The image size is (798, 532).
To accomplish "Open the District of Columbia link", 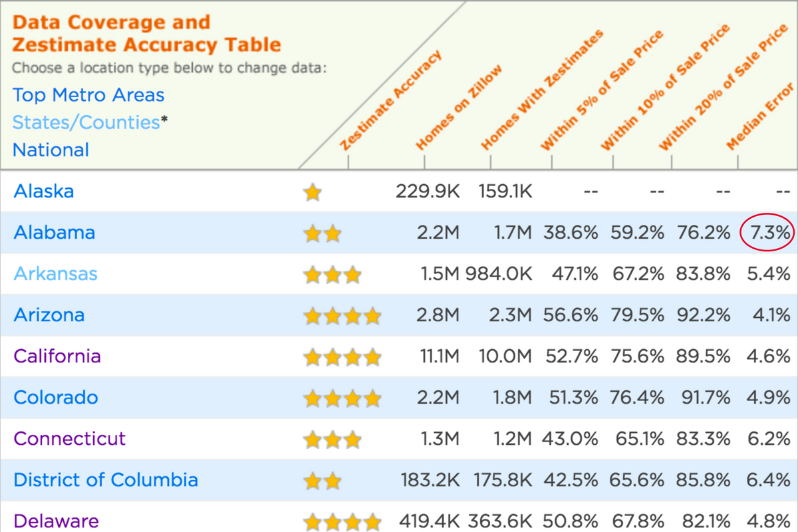I will click(106, 479).
